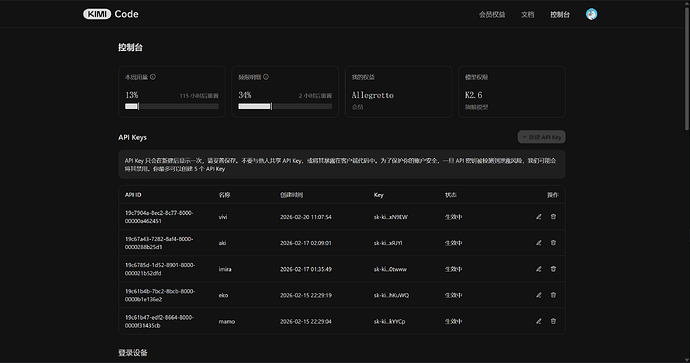
Task: Click timestamp 2026-02-20 11:07:54
Action: 306,217
